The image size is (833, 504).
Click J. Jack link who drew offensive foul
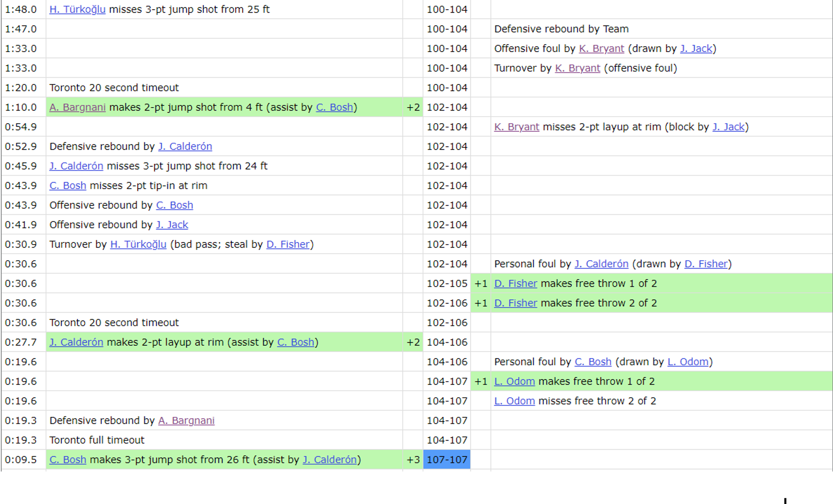pyautogui.click(x=696, y=49)
